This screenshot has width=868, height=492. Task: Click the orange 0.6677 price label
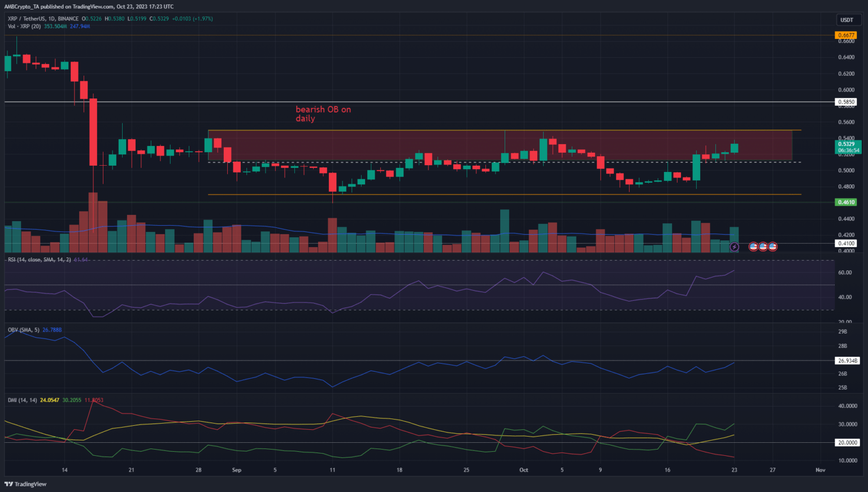(x=846, y=35)
